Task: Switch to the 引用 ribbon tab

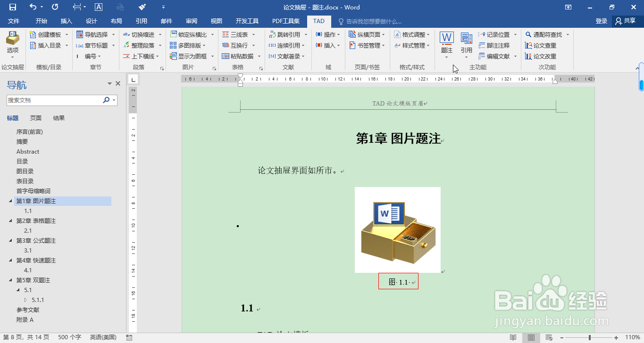Action: pyautogui.click(x=141, y=21)
